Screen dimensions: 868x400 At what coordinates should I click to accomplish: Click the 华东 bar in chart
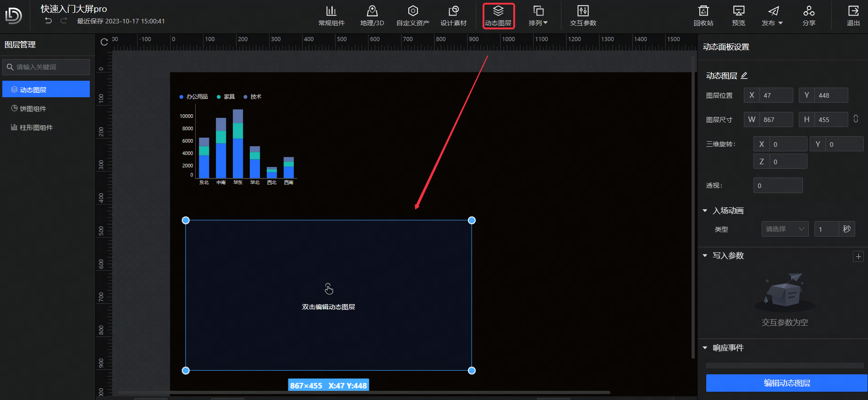click(238, 144)
